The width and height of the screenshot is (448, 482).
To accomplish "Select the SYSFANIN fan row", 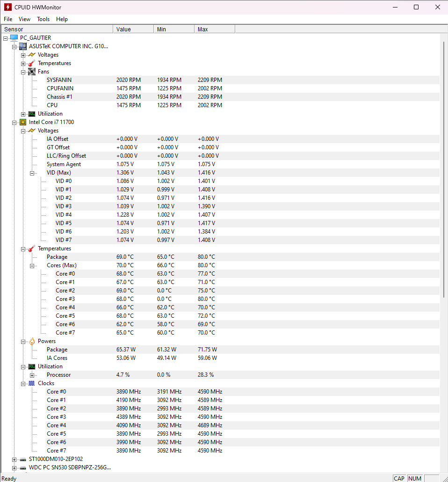I will (x=243, y=80).
